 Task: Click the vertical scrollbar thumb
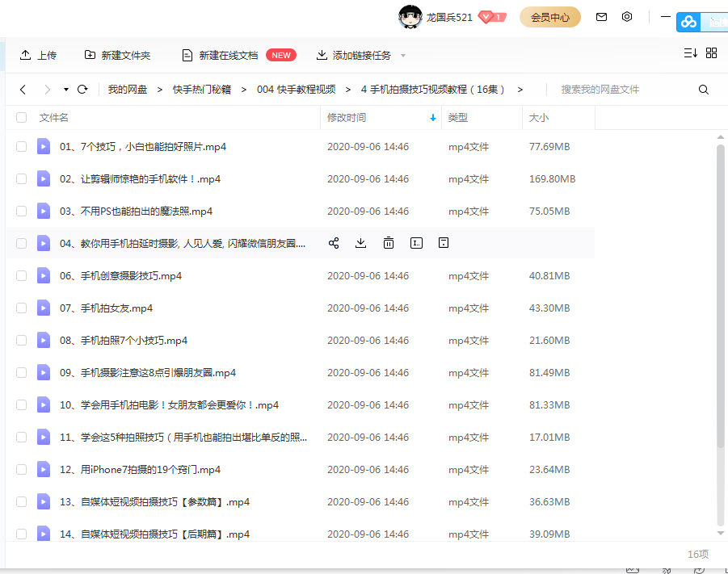[720, 296]
